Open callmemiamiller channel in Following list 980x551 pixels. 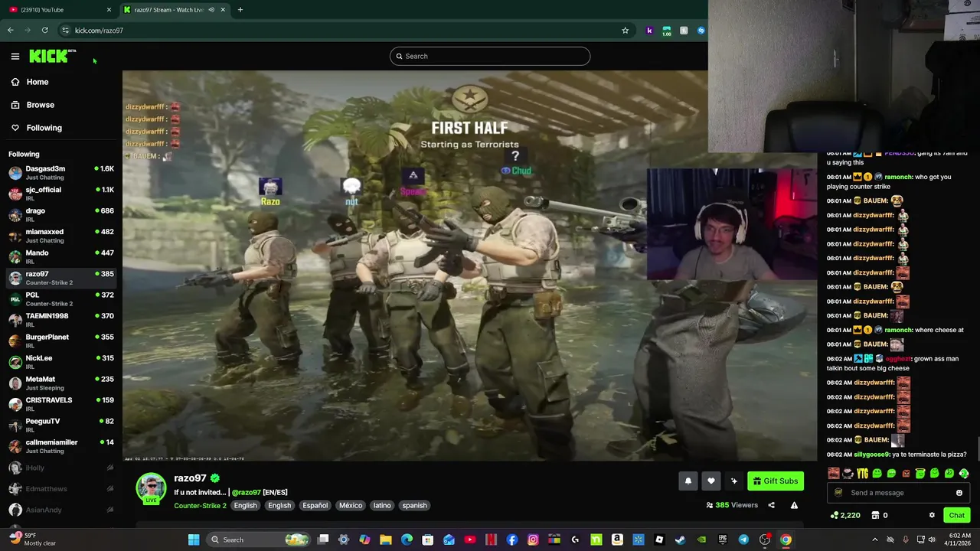(x=61, y=446)
